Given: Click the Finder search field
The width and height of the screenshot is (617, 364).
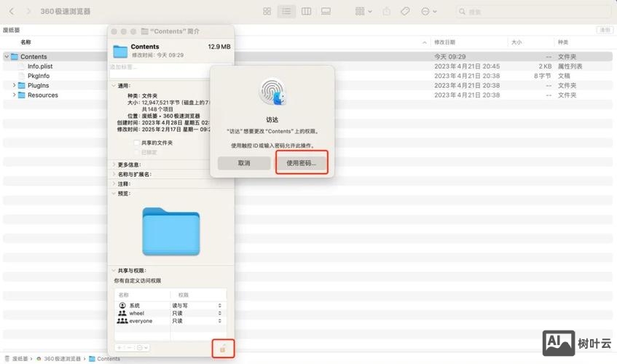Looking at the screenshot, I should 533,12.
